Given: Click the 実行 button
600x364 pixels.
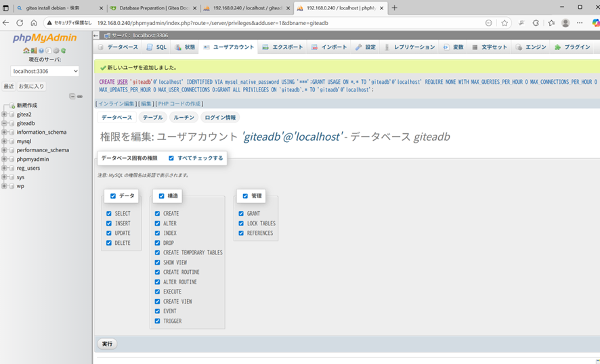Looking at the screenshot, I should (107, 344).
